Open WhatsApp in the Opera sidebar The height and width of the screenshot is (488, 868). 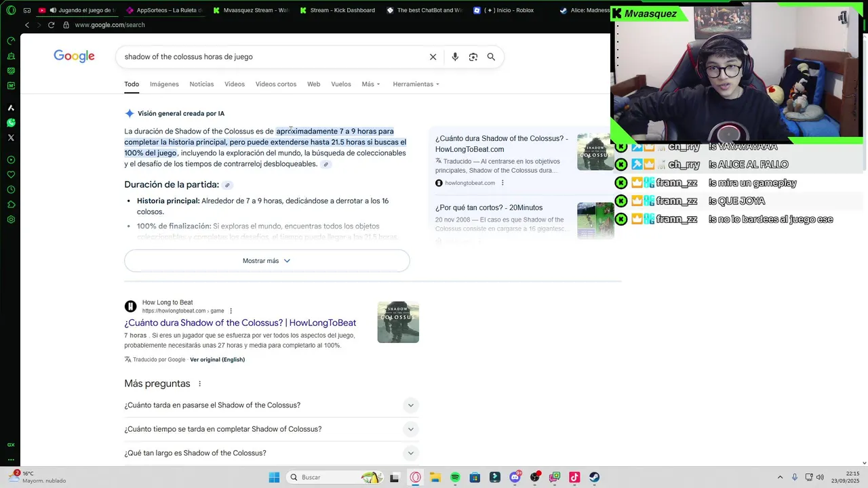coord(11,123)
